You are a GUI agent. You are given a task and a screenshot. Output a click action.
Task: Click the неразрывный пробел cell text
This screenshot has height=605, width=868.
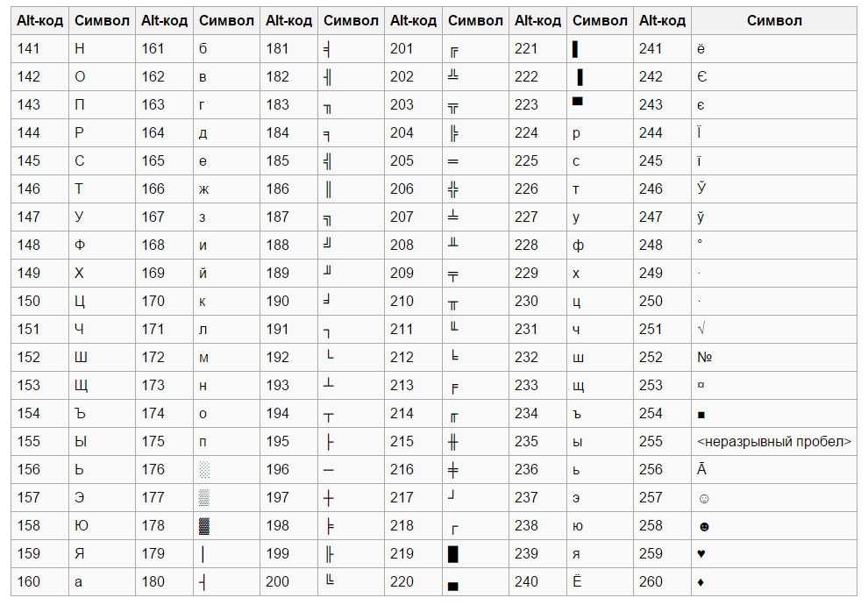tap(774, 442)
